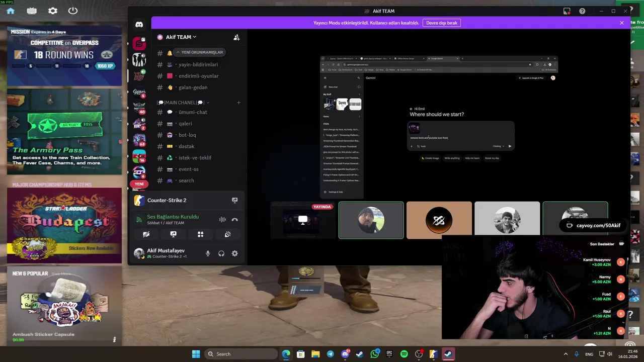Disconnect from voice with hang-up icon
This screenshot has height=362, width=644.
click(234, 220)
